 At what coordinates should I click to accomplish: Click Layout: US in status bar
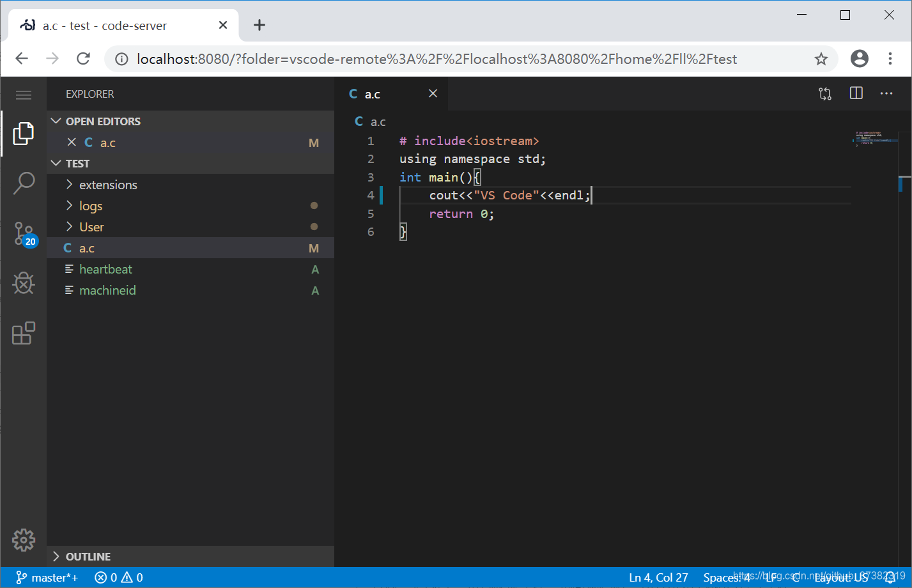tap(841, 578)
